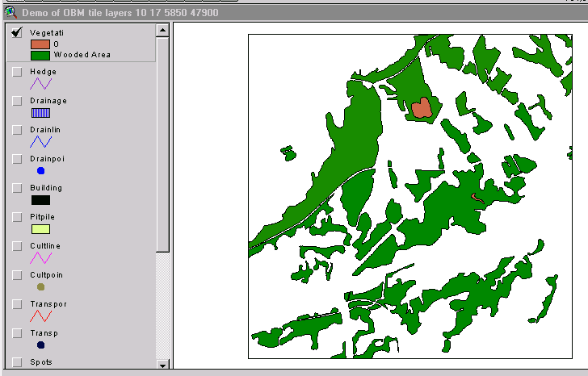
Task: Enable the Transpor layer checkbox
Action: [17, 304]
